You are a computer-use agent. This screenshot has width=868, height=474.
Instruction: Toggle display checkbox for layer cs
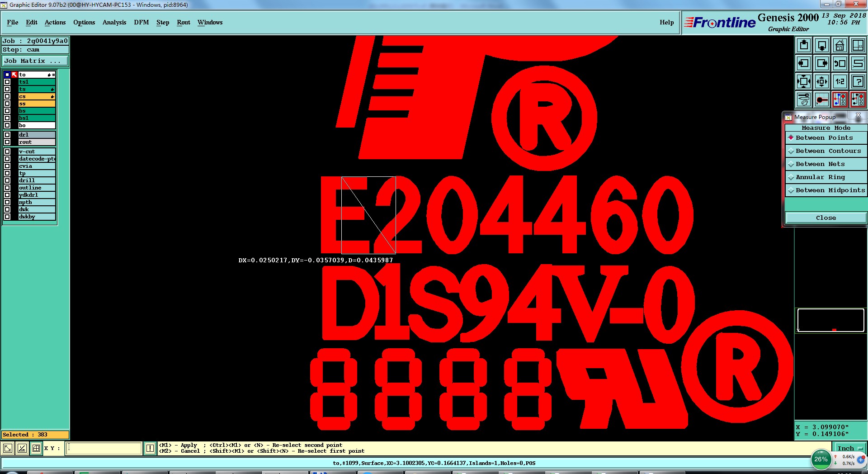coord(7,96)
